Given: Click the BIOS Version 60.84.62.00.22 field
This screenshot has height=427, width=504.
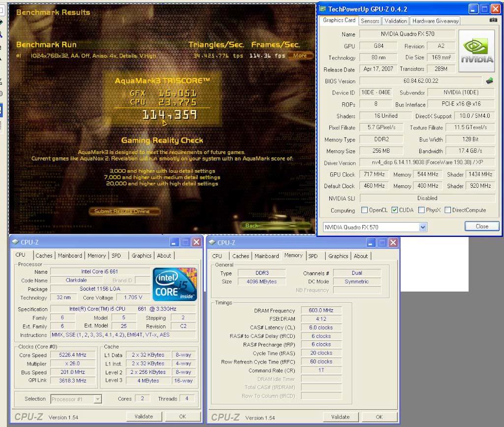Looking at the screenshot, I should tap(421, 81).
